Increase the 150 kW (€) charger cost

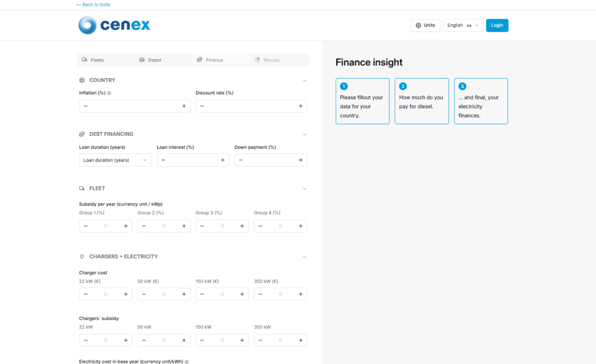(242, 294)
